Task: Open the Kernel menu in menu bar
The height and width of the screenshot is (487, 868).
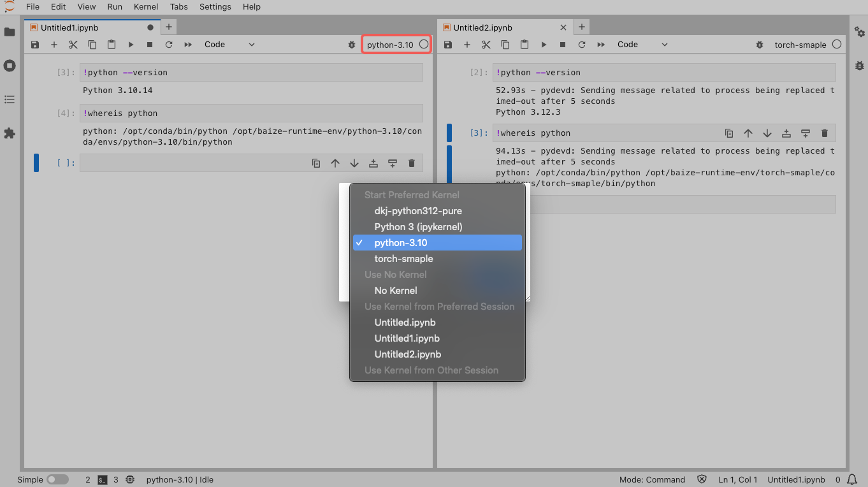Action: [146, 6]
